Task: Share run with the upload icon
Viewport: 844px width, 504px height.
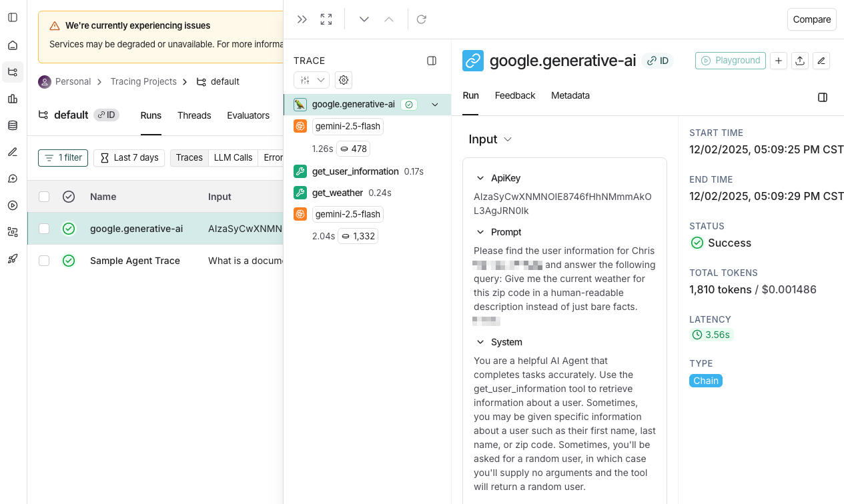Action: 800,61
